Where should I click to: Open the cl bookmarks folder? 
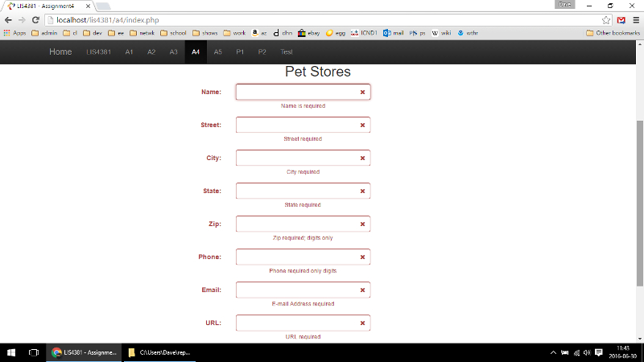tap(70, 33)
